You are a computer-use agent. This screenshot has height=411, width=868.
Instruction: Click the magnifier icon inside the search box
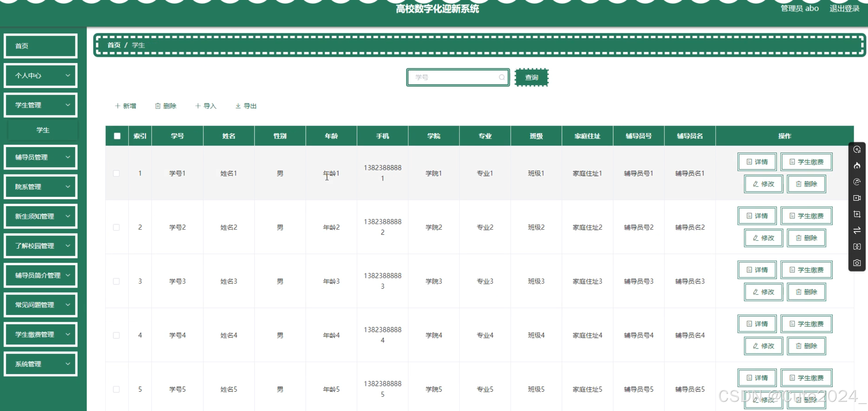tap(502, 77)
